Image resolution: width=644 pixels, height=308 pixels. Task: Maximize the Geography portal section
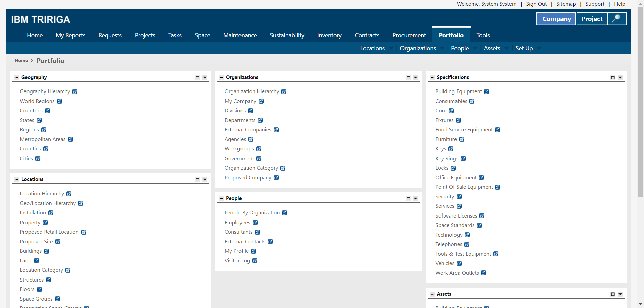(198, 78)
